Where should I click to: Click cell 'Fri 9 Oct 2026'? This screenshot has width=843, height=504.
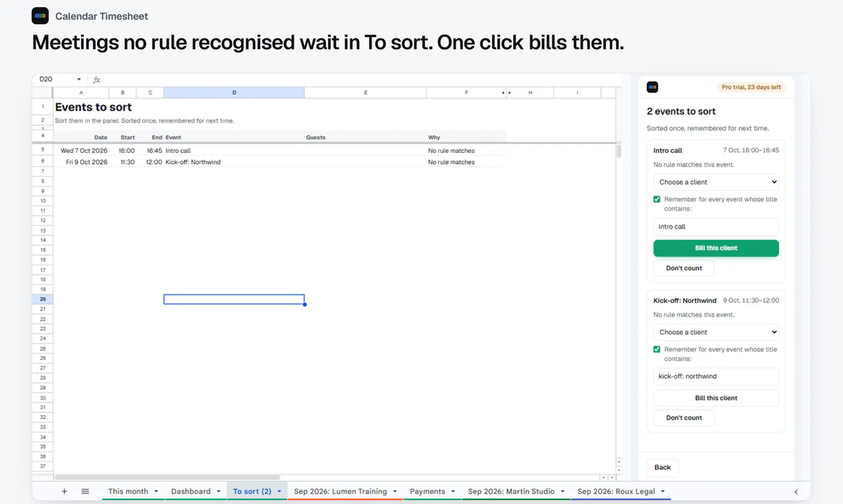tap(86, 162)
